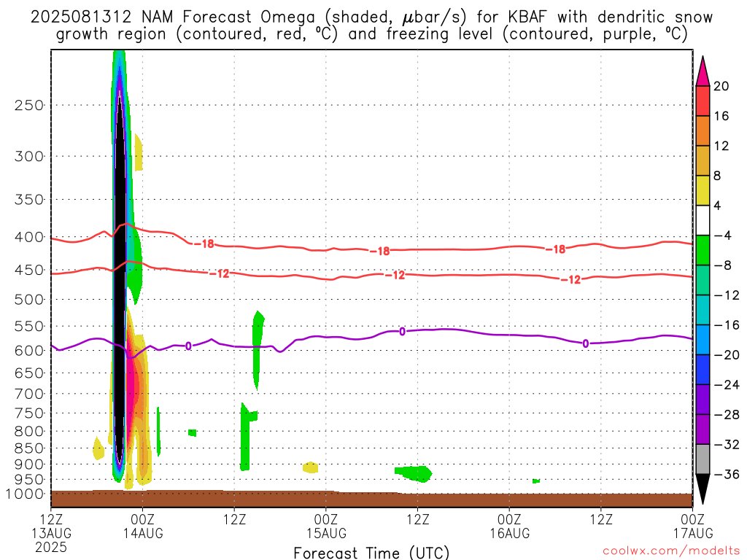This screenshot has width=747, height=560.
Task: Click the 00Z 15AUG time label
Action: click(326, 526)
